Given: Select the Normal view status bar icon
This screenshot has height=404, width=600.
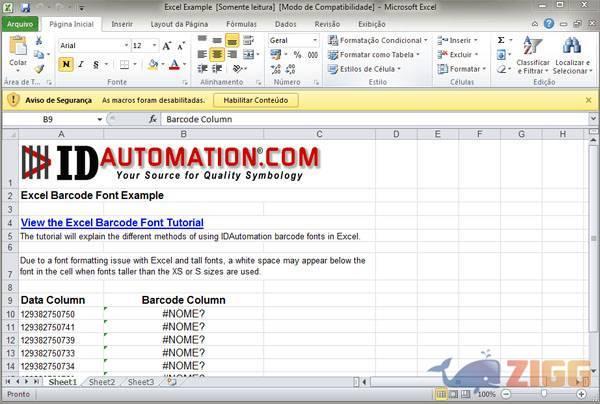Looking at the screenshot, I should point(441,394).
